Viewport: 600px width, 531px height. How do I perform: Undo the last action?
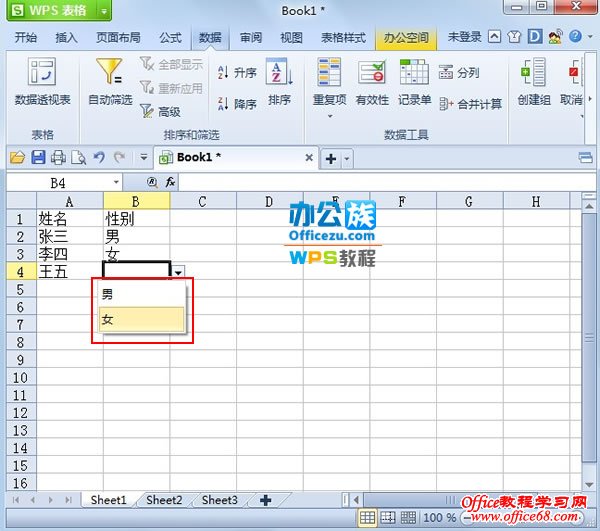click(99, 157)
